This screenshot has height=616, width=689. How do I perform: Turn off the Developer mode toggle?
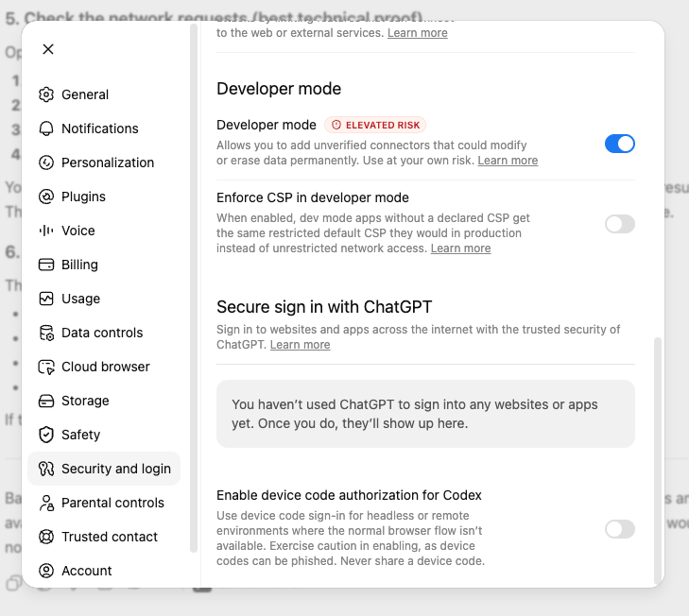point(620,144)
